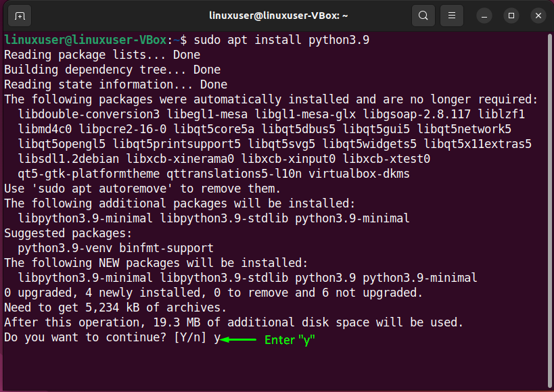
Task: Open the terminal search magnifier
Action: tap(423, 15)
